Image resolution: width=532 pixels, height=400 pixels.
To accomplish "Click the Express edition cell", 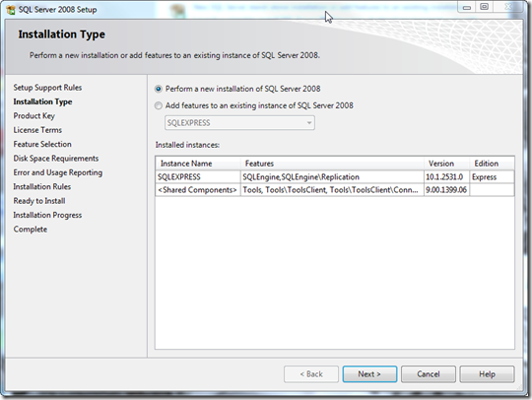I will coord(492,177).
